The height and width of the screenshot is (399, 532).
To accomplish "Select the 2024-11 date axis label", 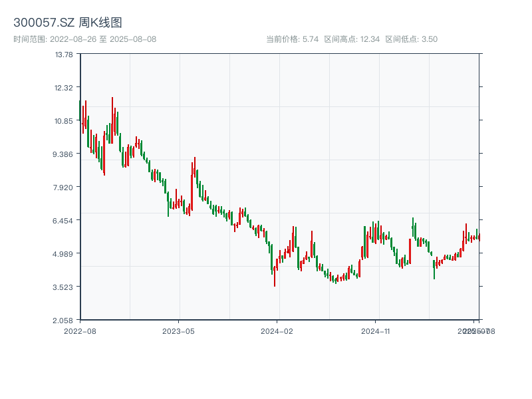I will pos(376,331).
